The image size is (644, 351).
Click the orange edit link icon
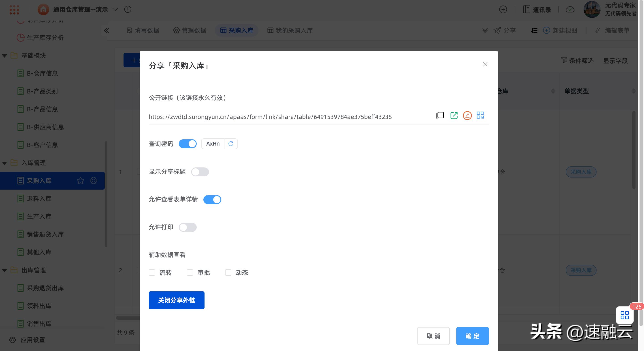[x=467, y=115]
